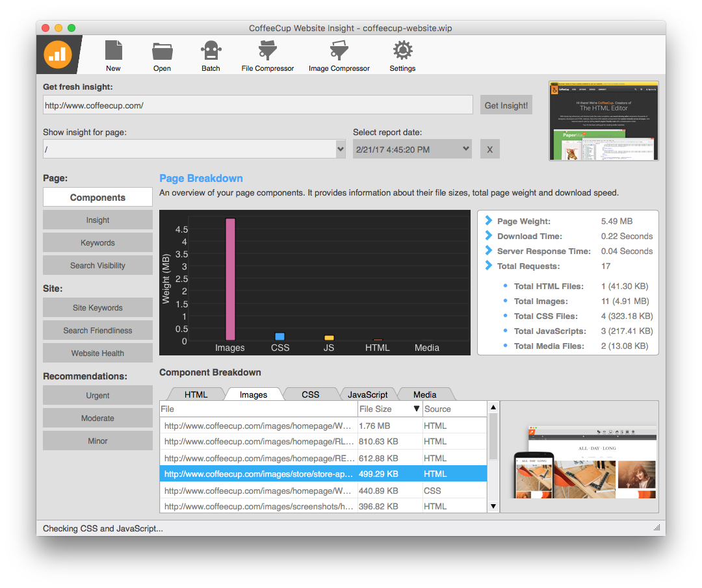The image size is (702, 588).
Task: Click the Total Requests arrow icon
Action: [x=488, y=266]
